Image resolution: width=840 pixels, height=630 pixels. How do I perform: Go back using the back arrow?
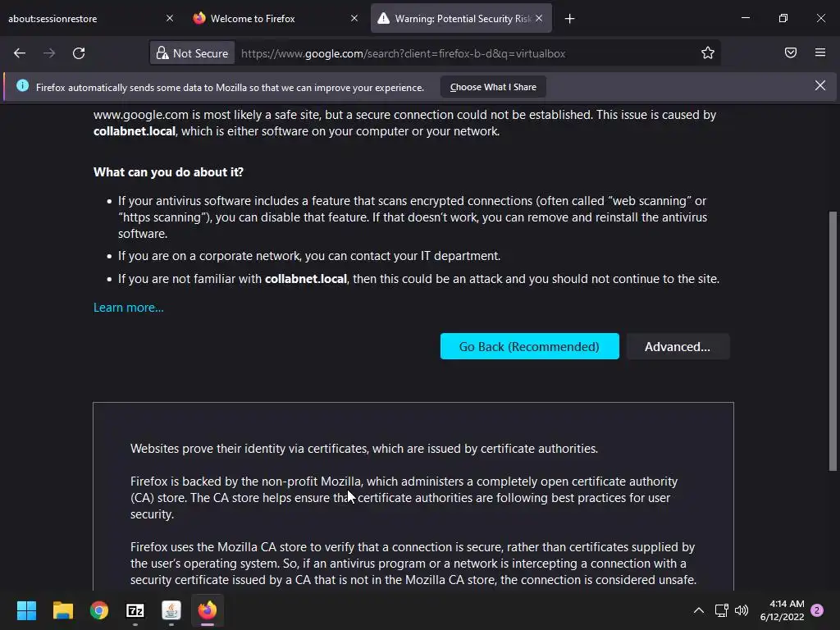coord(20,53)
